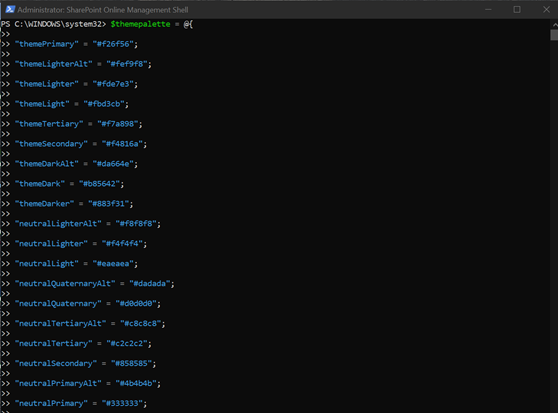Click the "themePrimary" key

click(46, 44)
